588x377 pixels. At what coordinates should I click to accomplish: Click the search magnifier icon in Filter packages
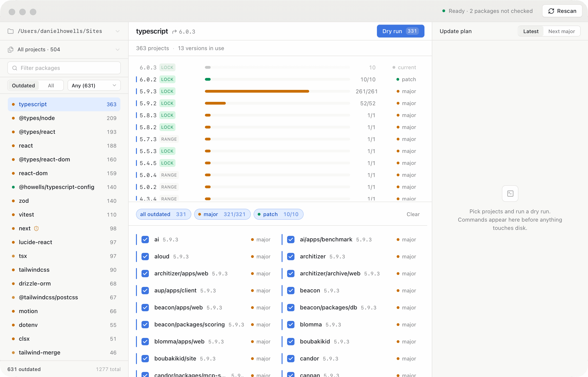click(15, 68)
